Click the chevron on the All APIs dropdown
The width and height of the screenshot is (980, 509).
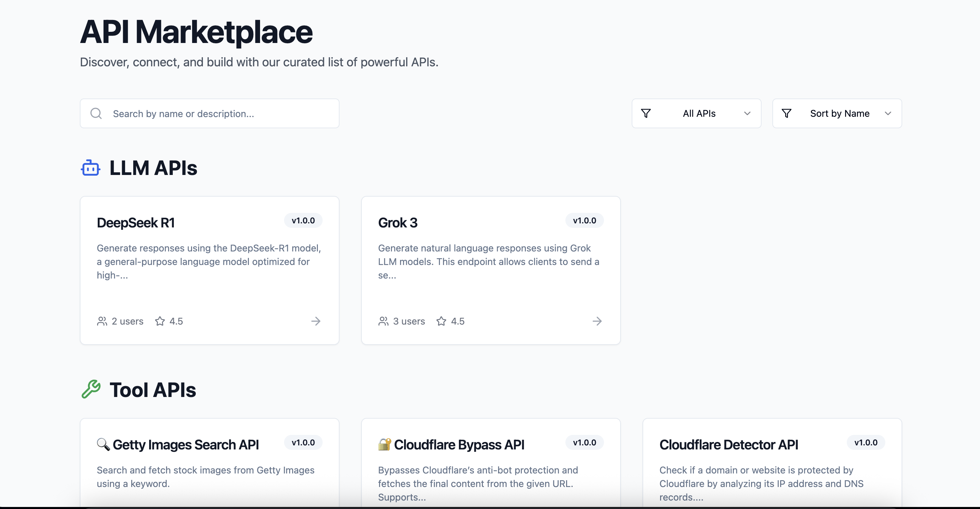[x=747, y=113]
